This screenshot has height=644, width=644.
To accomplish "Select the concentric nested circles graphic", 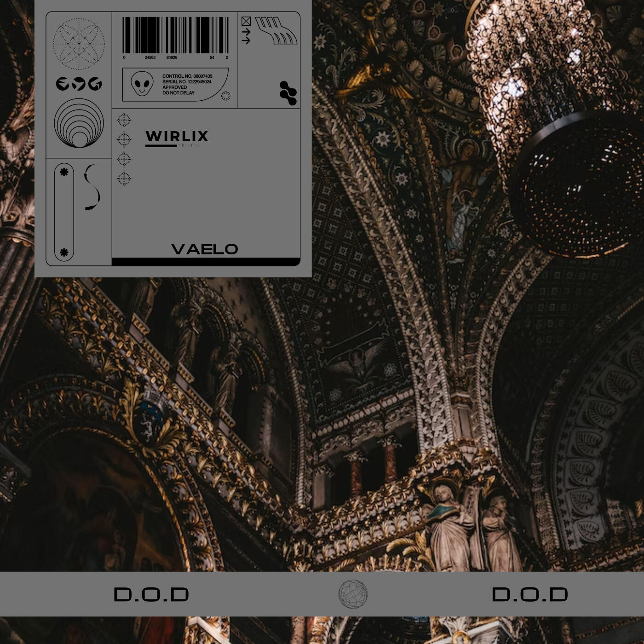I will coord(79,123).
